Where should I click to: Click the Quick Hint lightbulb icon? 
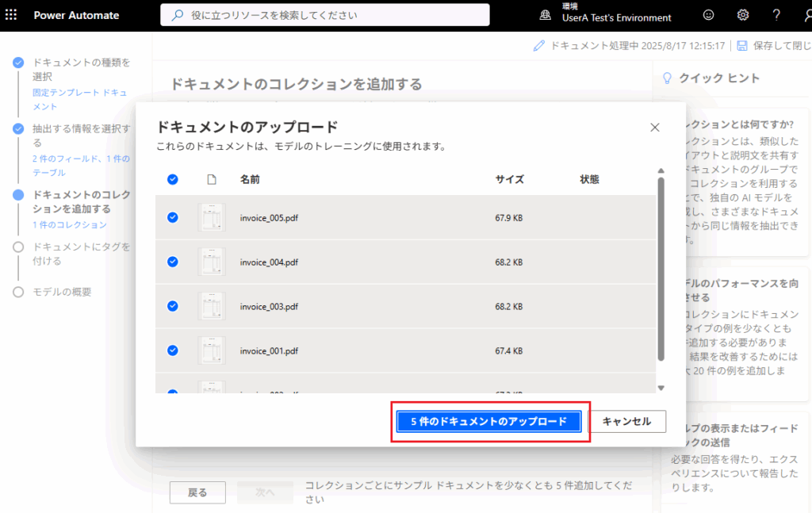pyautogui.click(x=667, y=78)
